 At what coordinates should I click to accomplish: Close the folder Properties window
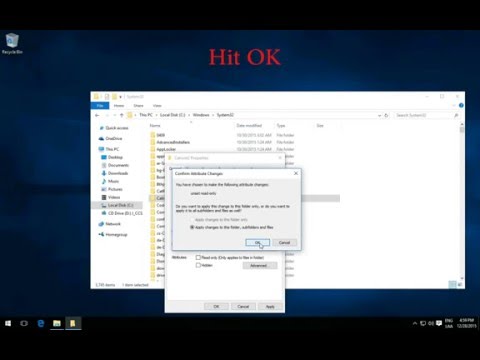click(280, 158)
